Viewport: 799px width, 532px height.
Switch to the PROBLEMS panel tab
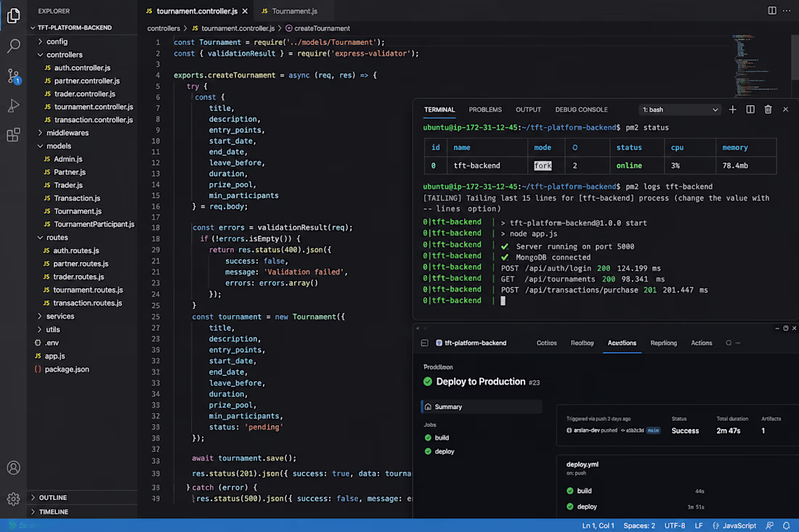point(485,110)
